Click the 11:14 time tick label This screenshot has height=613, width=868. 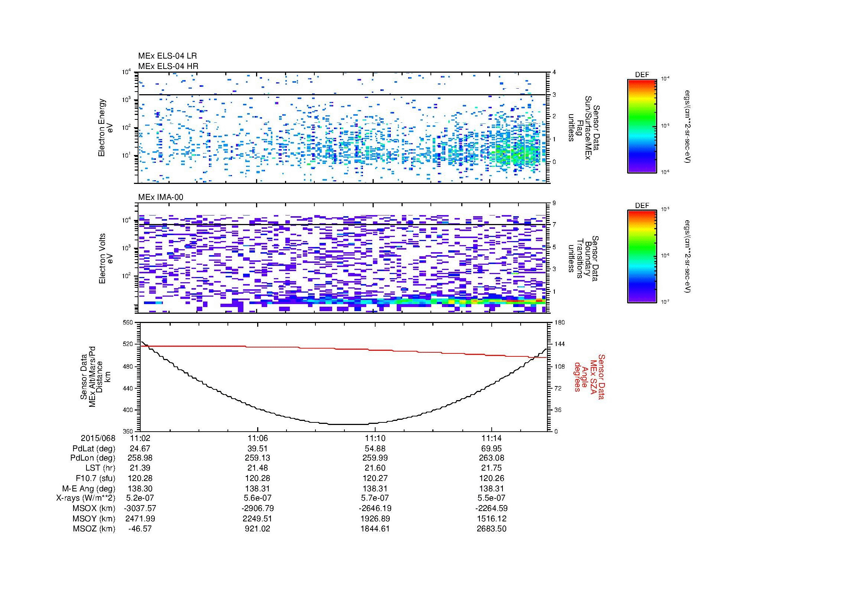(x=491, y=438)
